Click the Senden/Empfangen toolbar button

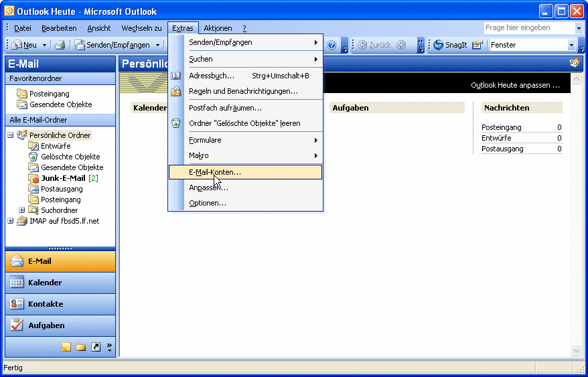coord(112,45)
